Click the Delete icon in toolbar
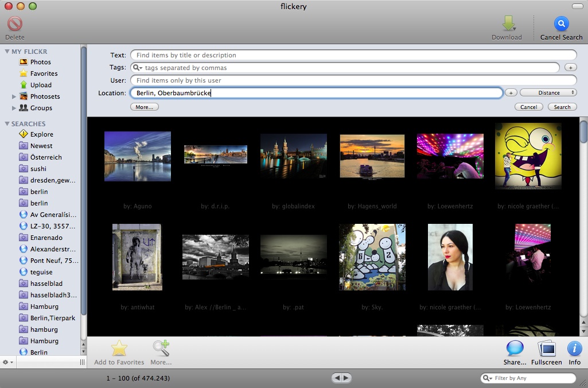Screen dimensions: 588x388 click(14, 24)
